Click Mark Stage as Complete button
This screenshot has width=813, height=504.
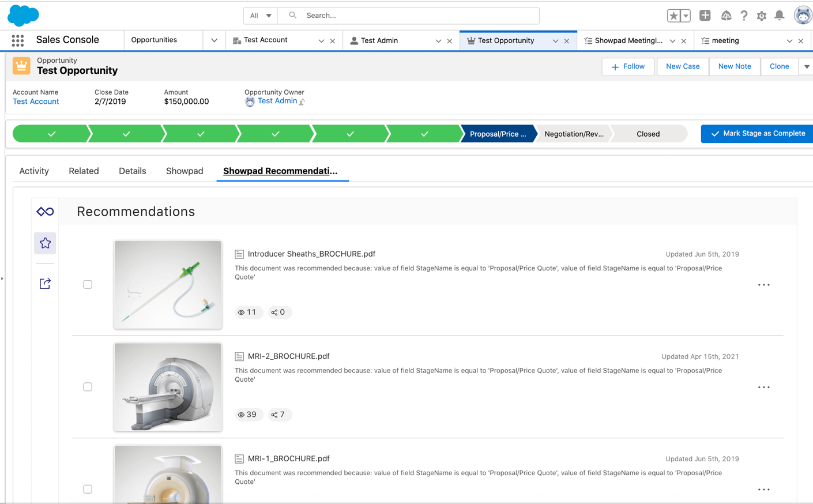pyautogui.click(x=757, y=134)
